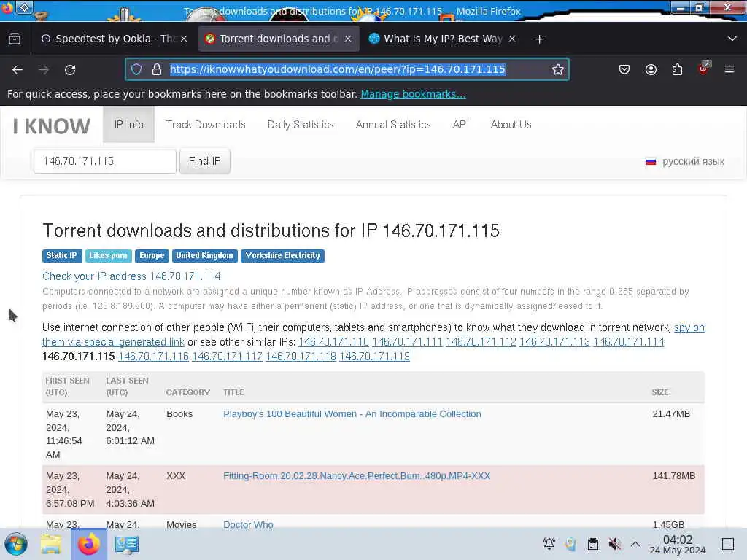Select the 141.78MB size cell
747x560 pixels.
coord(673,475)
